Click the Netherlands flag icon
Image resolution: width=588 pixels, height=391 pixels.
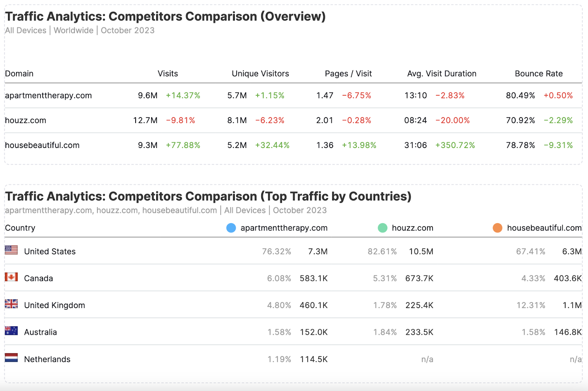[11, 358]
